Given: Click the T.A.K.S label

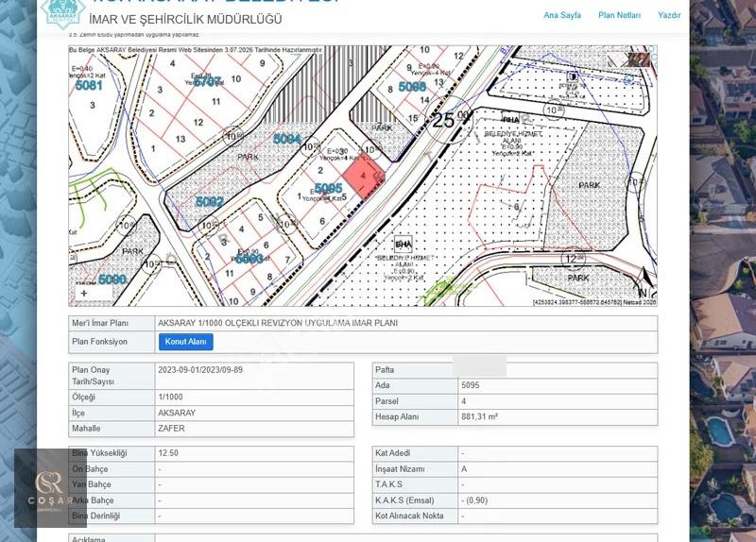Looking at the screenshot, I should pyautogui.click(x=388, y=484).
